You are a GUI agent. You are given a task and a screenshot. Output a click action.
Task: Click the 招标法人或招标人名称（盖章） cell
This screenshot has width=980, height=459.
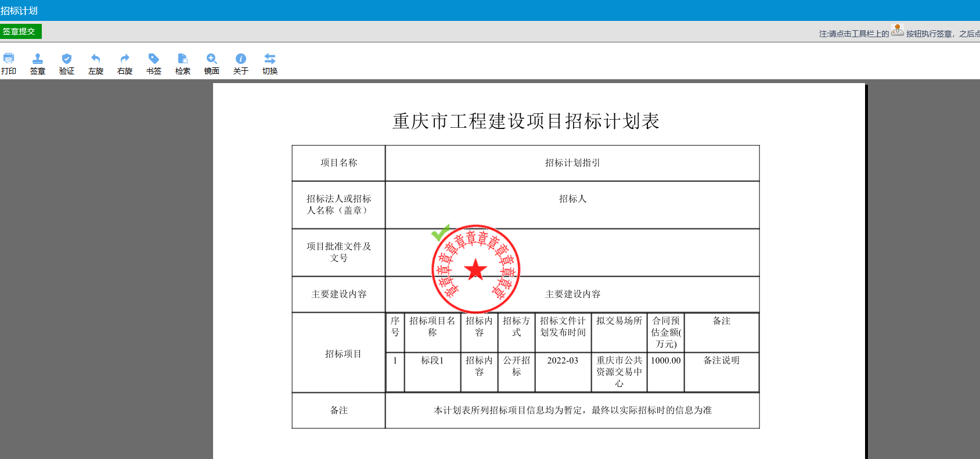[338, 205]
